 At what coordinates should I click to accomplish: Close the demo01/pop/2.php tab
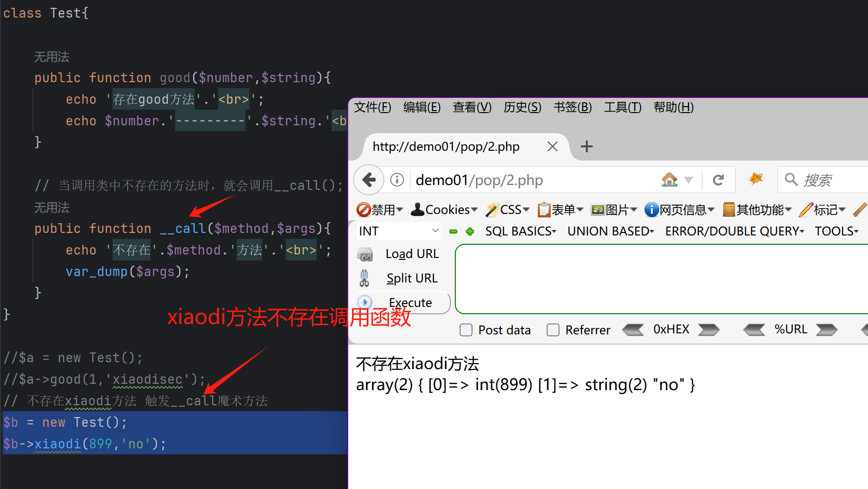coord(553,146)
